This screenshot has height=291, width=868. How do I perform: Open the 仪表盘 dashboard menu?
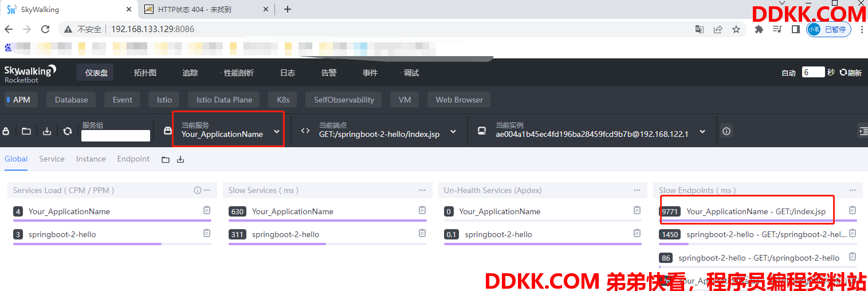[x=95, y=73]
